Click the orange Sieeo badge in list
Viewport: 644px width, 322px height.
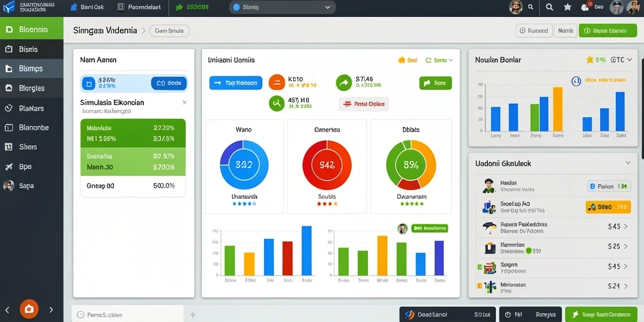coord(608,207)
